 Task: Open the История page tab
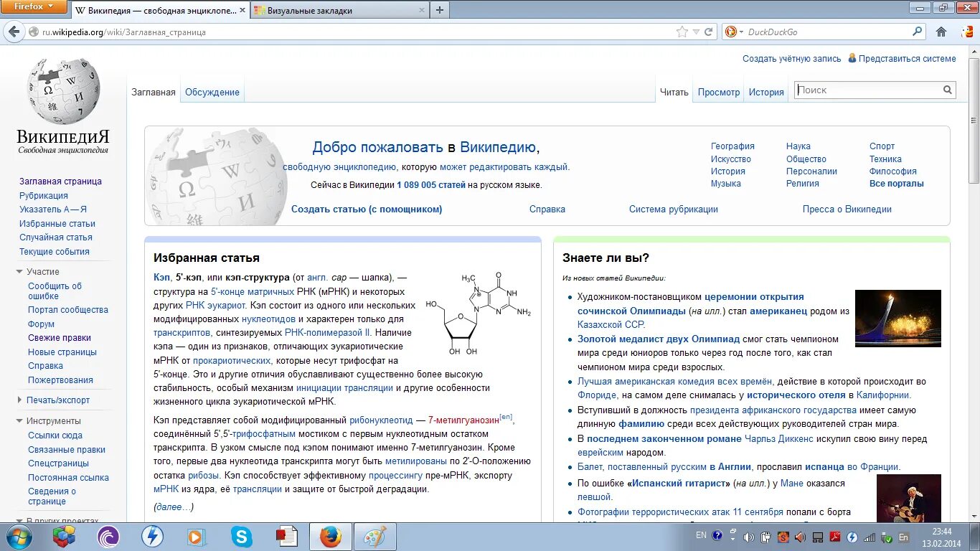point(766,92)
